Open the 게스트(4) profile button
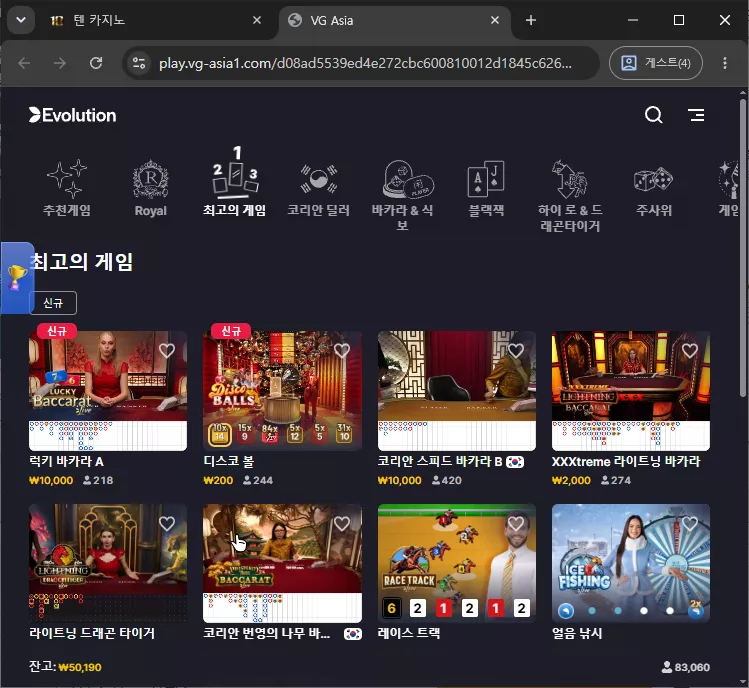 656,63
